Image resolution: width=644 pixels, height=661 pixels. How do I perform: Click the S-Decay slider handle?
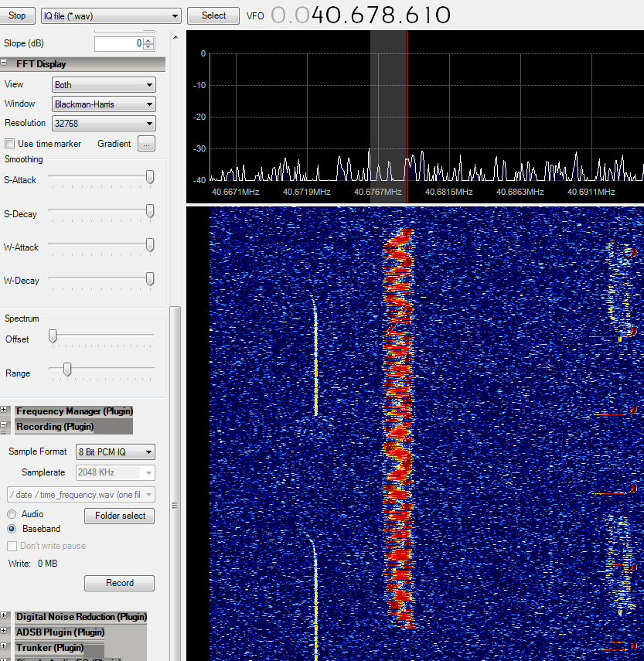(x=150, y=211)
